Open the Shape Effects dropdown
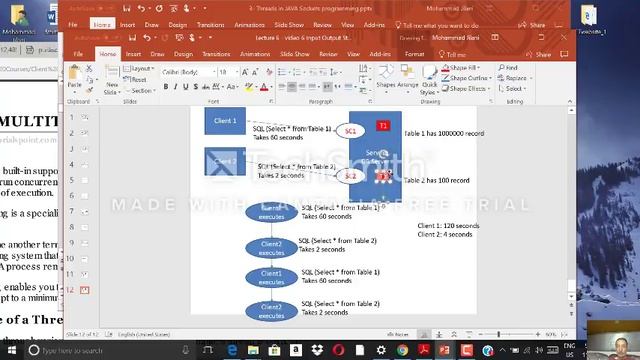640x360 pixels. tap(467, 88)
